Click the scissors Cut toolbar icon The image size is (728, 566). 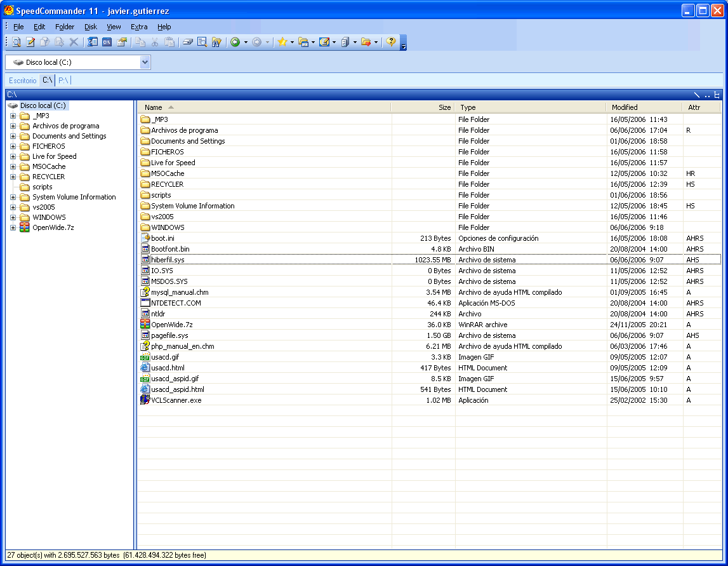pos(155,43)
